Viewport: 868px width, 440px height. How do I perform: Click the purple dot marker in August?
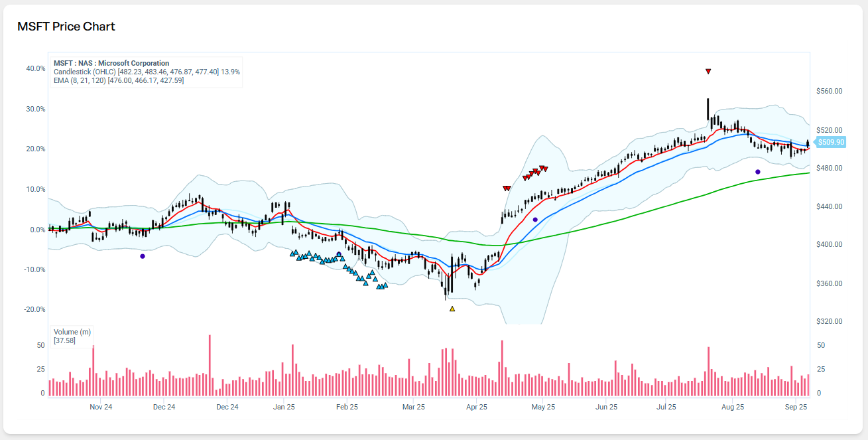pos(758,172)
